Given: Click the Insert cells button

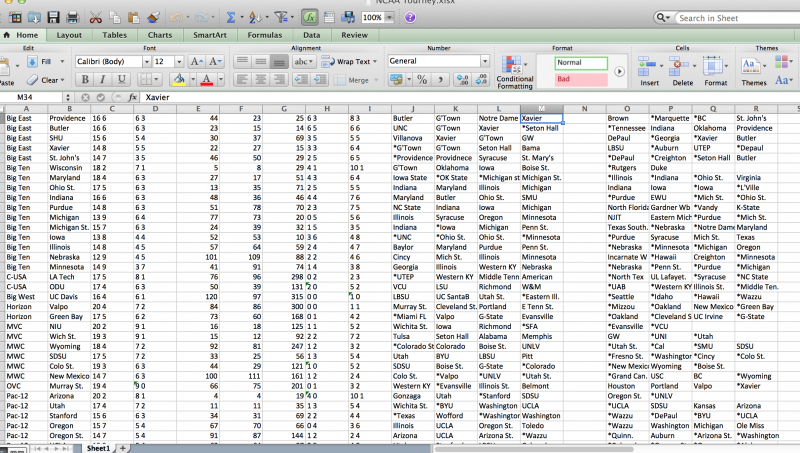Looking at the screenshot, I should [x=649, y=71].
